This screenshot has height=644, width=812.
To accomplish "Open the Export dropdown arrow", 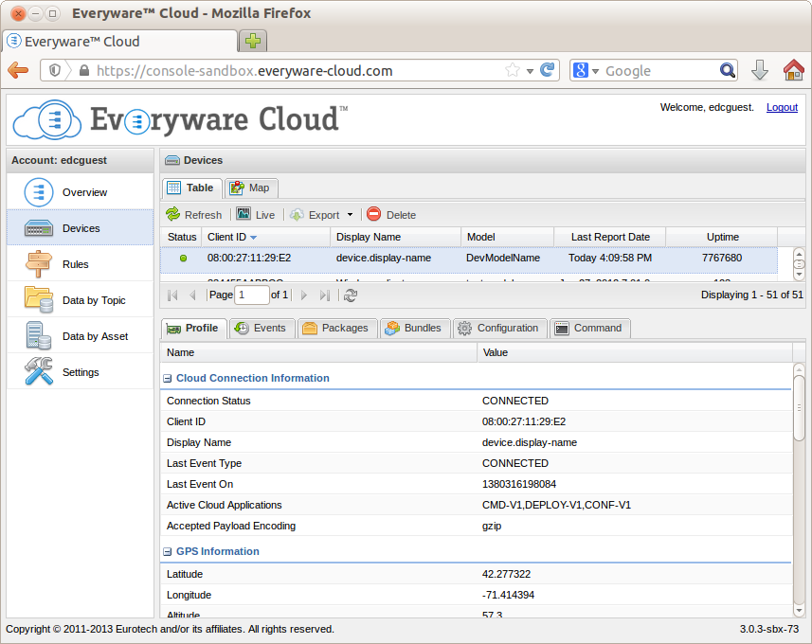I will 350,214.
